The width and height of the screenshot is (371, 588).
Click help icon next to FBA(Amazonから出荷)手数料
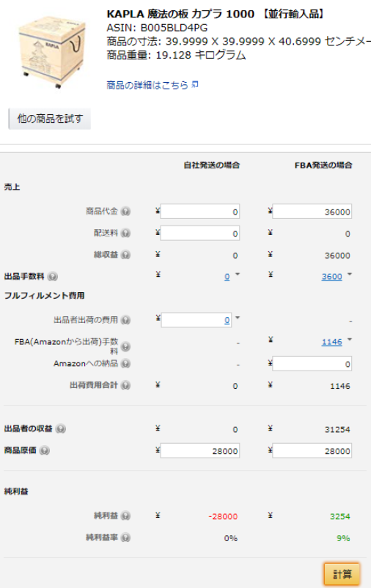click(126, 346)
